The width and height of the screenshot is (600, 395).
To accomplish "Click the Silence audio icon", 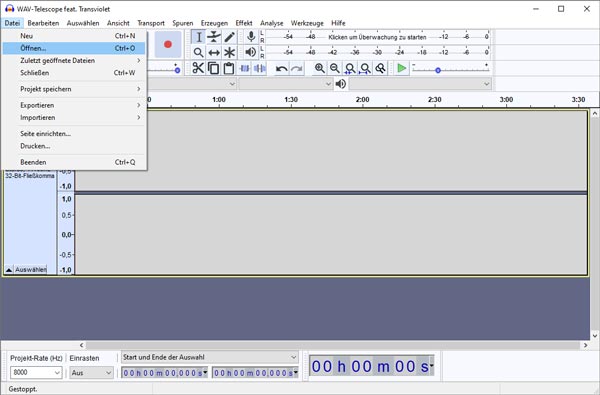I will tap(259, 68).
